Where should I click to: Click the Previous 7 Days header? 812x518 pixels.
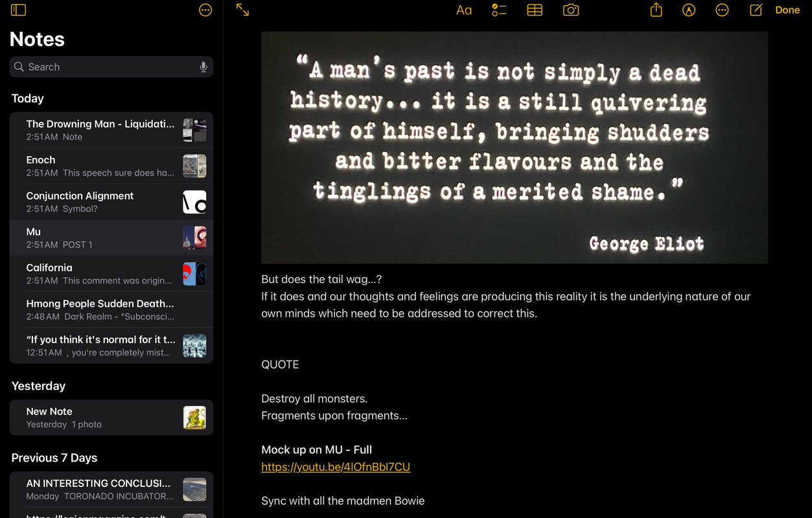(x=54, y=458)
